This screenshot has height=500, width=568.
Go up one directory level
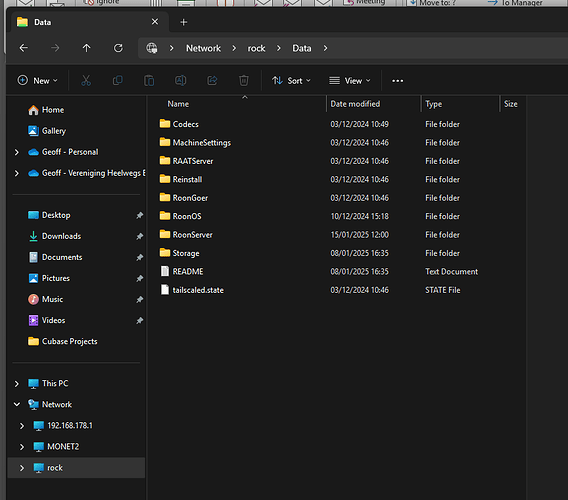pos(86,48)
